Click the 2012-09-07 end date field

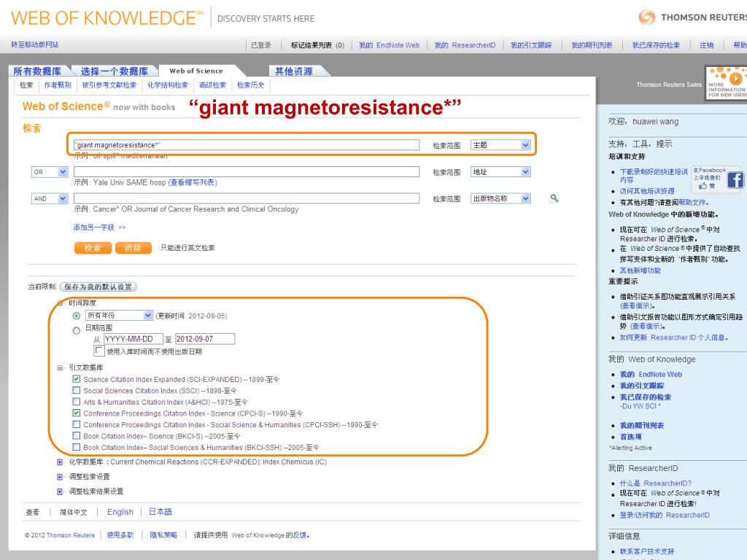(205, 339)
